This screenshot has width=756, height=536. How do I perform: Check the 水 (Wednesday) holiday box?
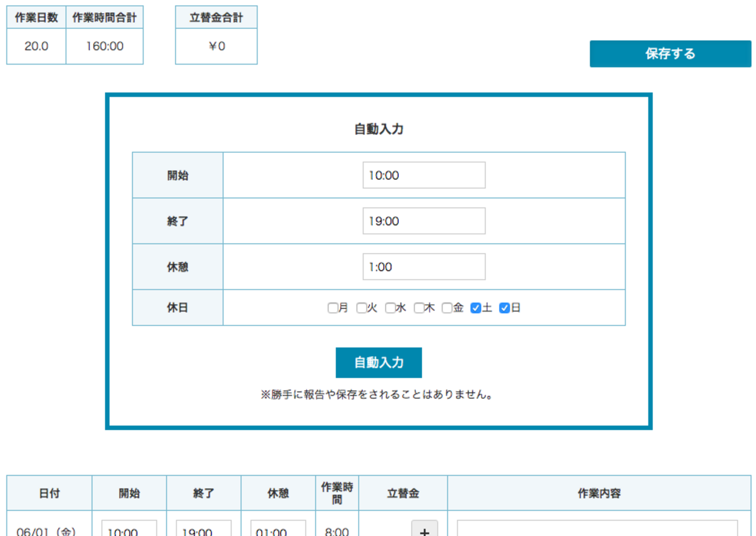(x=389, y=308)
